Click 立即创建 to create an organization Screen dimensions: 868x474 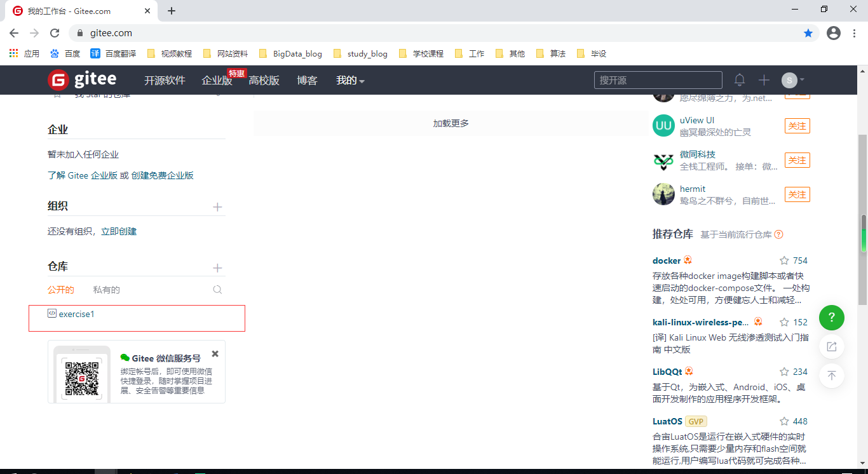coord(119,231)
